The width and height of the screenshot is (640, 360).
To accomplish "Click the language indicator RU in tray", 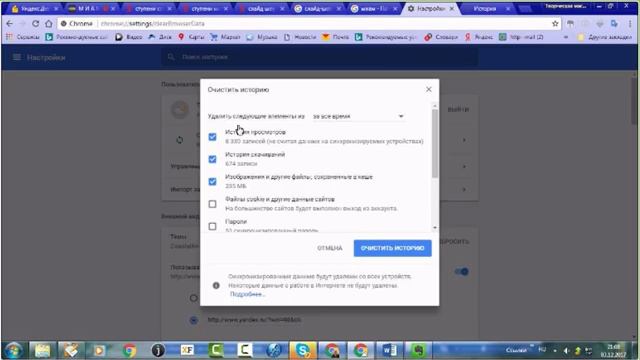I will click(x=542, y=350).
